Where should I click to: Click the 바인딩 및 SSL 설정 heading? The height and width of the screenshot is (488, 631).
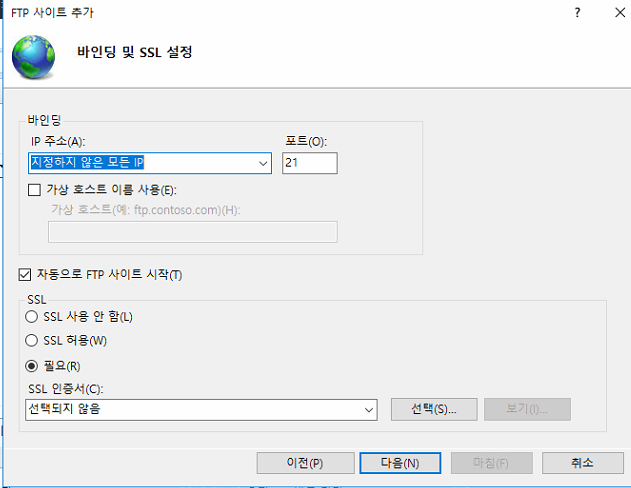[x=134, y=52]
